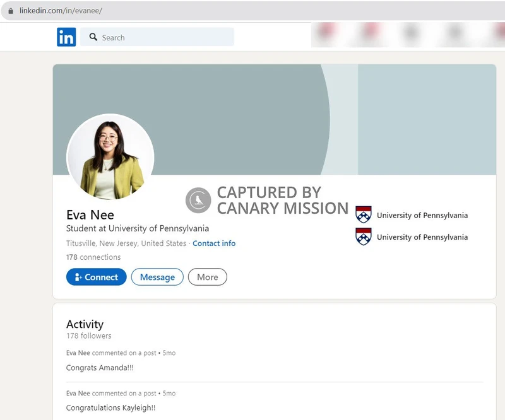Open the browser address bar tab area
Image resolution: width=505 pixels, height=420 pixels.
point(126,10)
